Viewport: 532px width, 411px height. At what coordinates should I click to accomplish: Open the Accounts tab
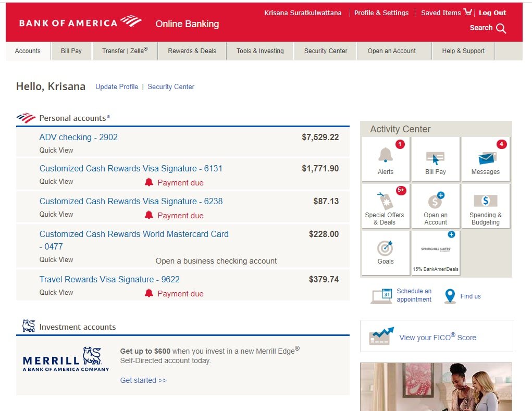click(28, 51)
